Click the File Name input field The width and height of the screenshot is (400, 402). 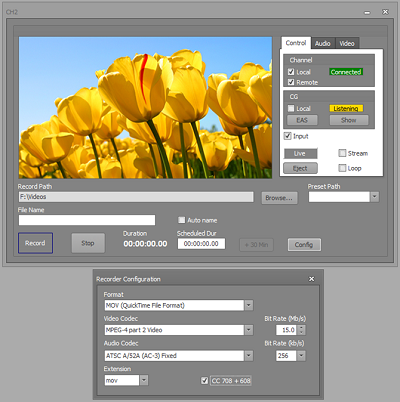(87, 220)
